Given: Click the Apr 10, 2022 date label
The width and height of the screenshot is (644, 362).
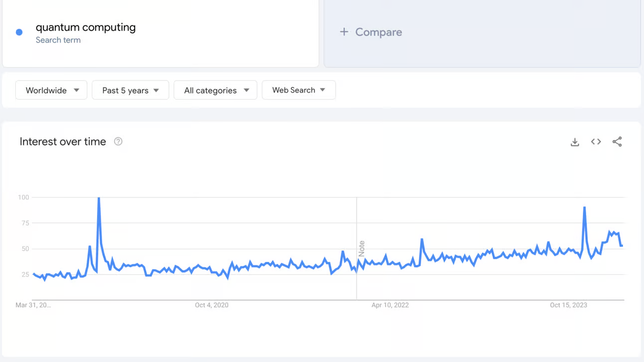Looking at the screenshot, I should coord(390,305).
